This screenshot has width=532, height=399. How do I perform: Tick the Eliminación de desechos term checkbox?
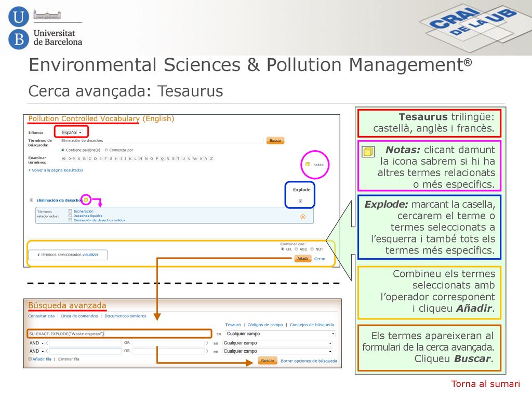point(32,200)
